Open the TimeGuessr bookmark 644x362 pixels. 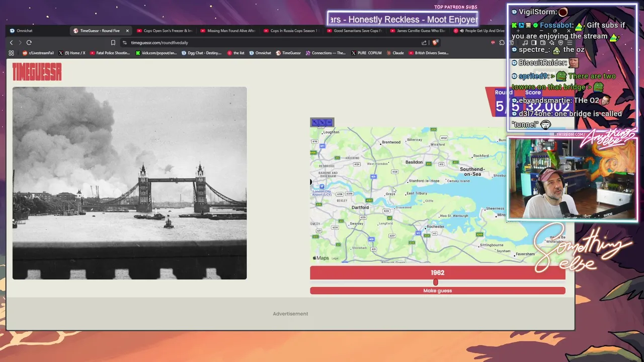pos(288,53)
